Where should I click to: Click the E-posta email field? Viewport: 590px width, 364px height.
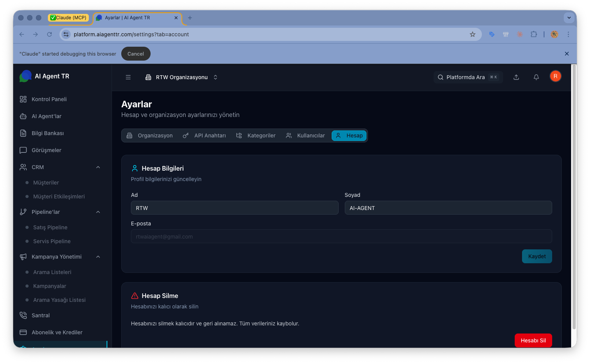(x=341, y=236)
